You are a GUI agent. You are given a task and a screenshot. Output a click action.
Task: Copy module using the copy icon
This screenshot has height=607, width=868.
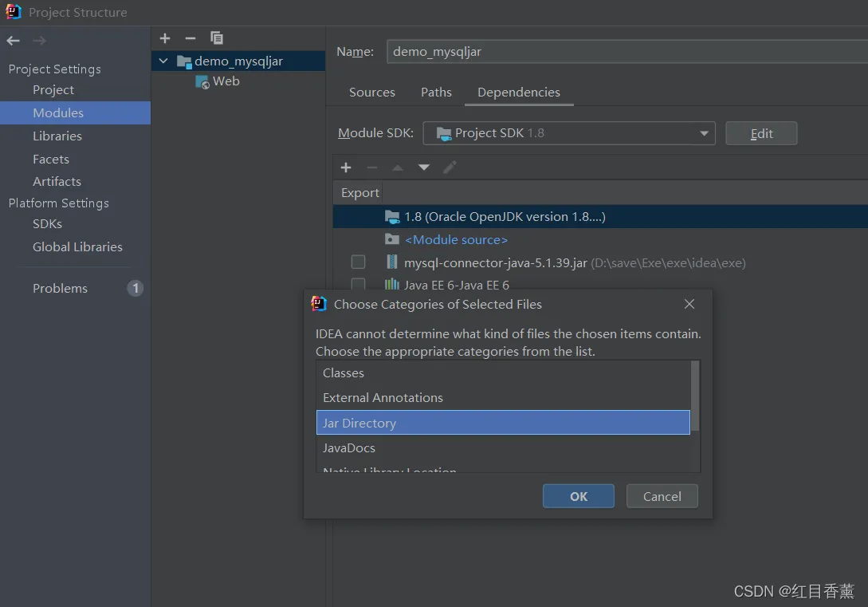coord(217,38)
